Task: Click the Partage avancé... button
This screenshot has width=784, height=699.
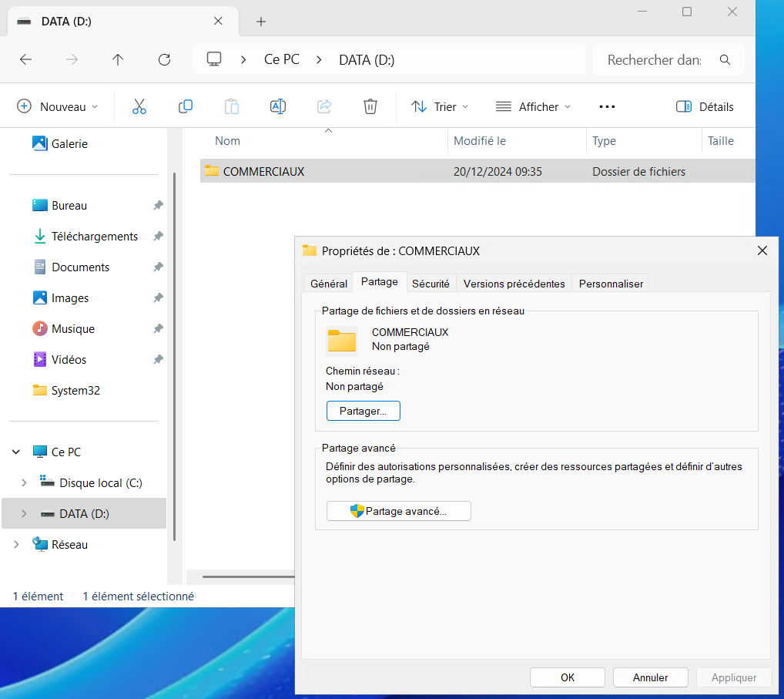Action: coord(398,511)
